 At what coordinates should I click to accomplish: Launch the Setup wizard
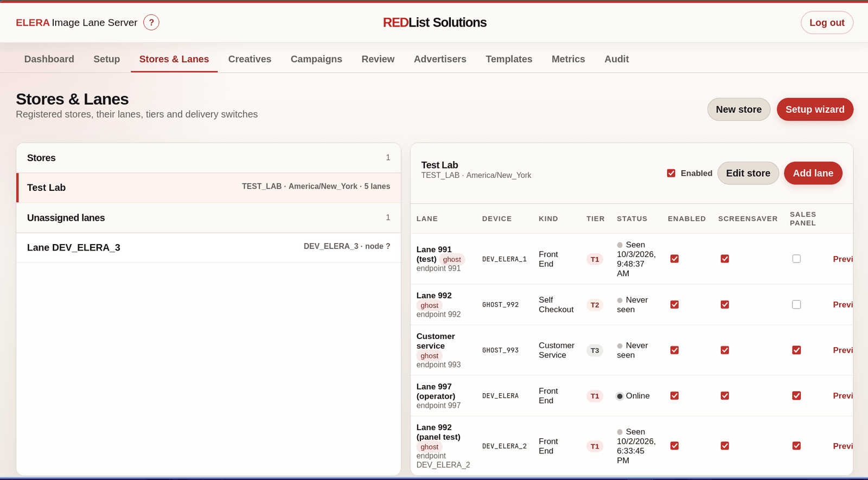click(815, 109)
